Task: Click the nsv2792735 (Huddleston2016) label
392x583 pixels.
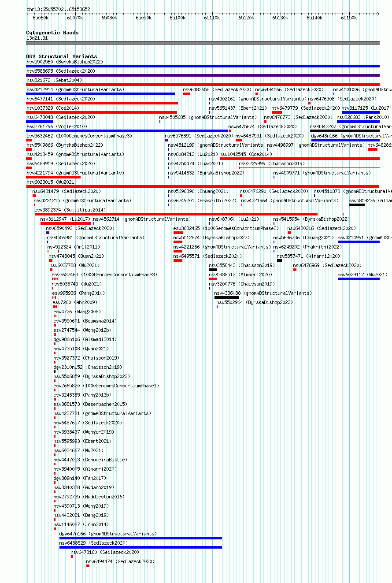Action: [x=89, y=497]
